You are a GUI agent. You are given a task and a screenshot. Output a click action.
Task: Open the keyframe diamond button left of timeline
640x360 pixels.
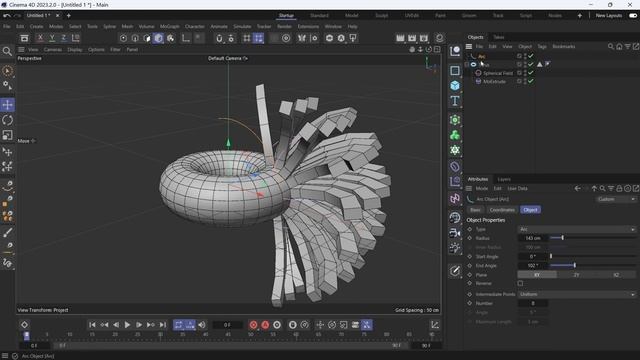24,325
